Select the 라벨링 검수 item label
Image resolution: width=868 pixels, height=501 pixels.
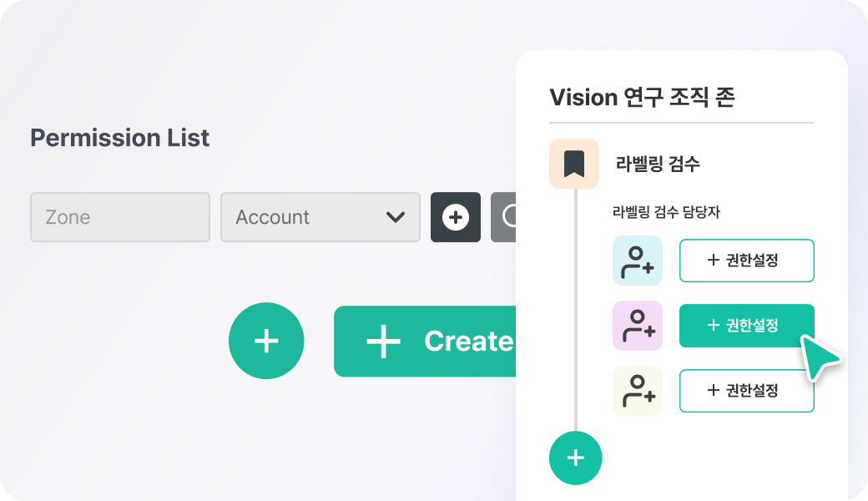pyautogui.click(x=658, y=164)
